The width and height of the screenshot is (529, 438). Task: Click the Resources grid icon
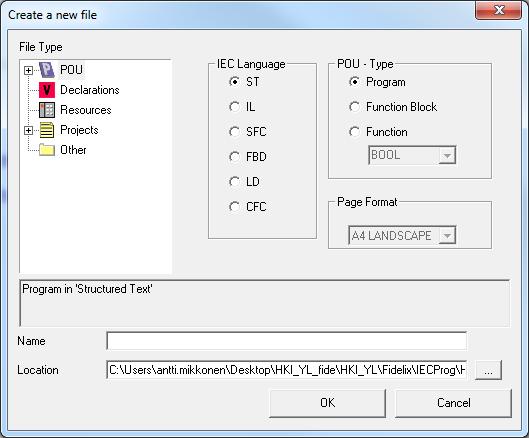point(47,110)
